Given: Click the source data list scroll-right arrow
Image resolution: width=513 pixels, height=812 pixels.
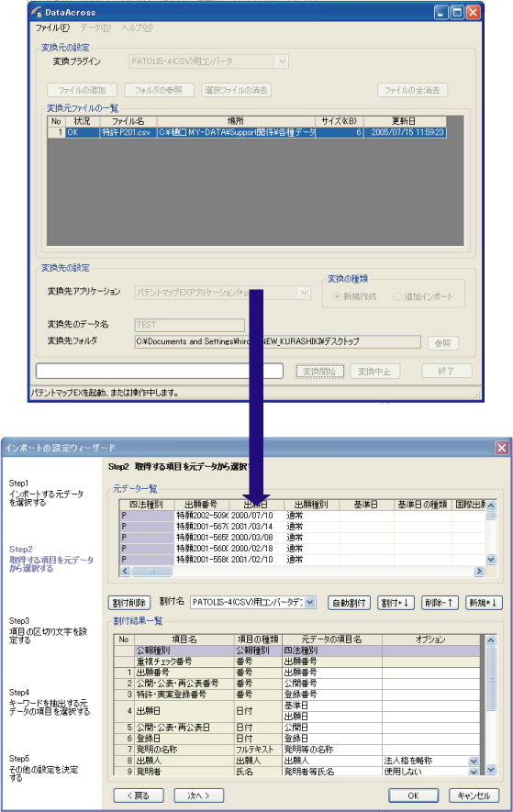Looking at the screenshot, I should pyautogui.click(x=479, y=571).
